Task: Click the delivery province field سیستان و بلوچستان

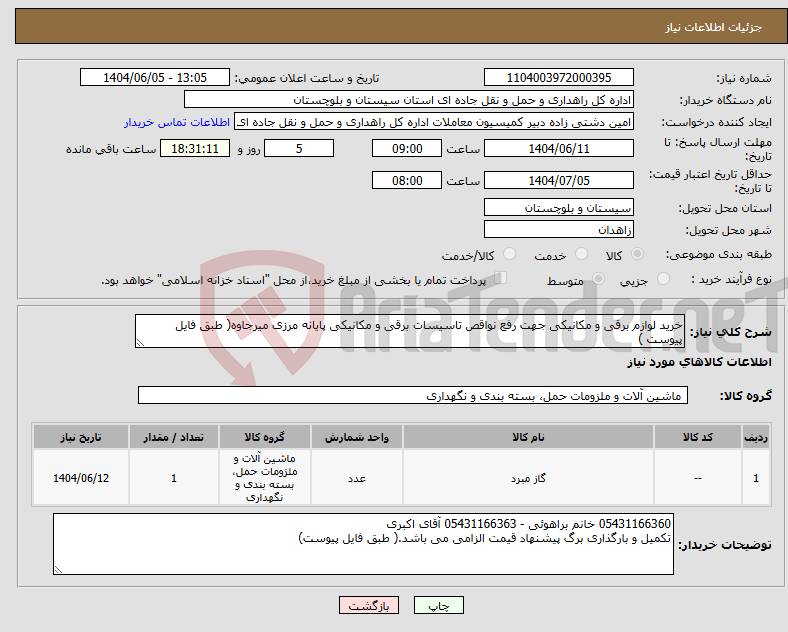Action: pyautogui.click(x=559, y=207)
